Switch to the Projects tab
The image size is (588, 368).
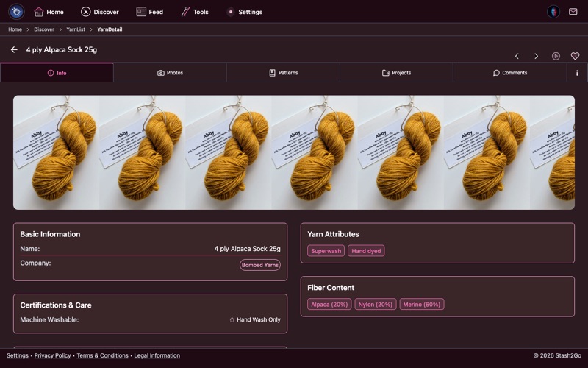396,72
